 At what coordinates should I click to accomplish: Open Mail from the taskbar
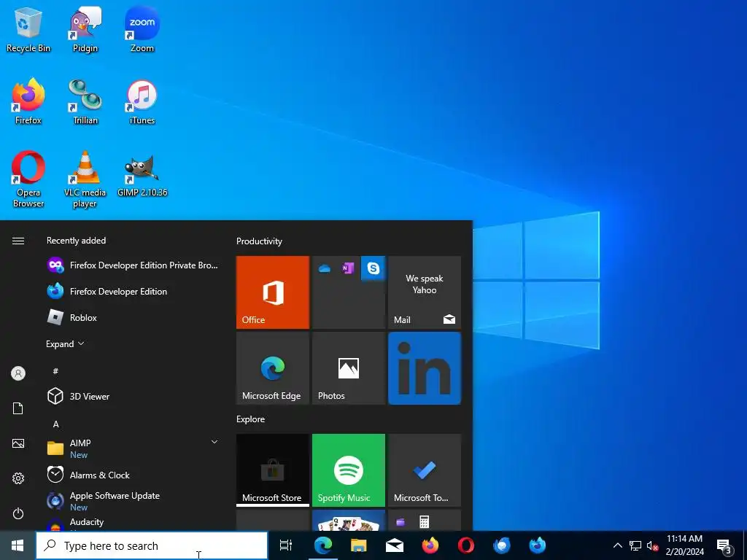[x=395, y=545]
